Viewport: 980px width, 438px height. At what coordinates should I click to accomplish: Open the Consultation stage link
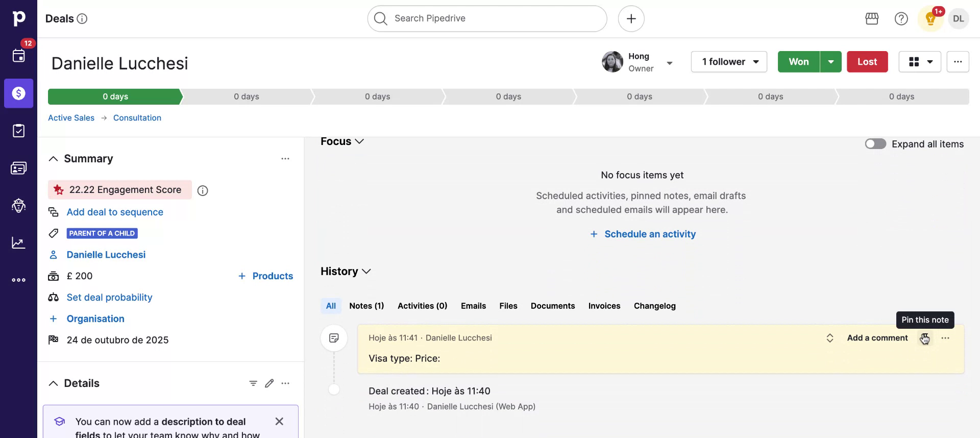click(137, 118)
